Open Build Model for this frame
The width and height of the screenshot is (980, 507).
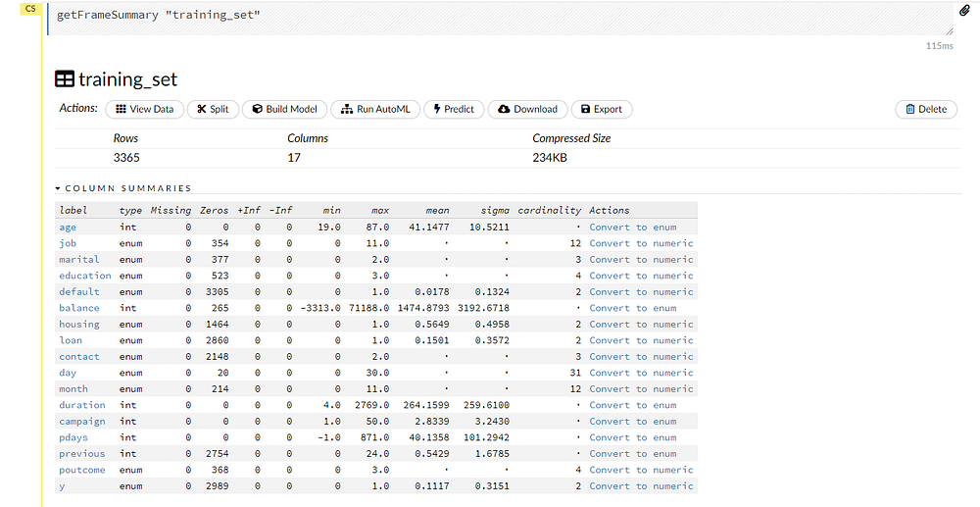(284, 110)
